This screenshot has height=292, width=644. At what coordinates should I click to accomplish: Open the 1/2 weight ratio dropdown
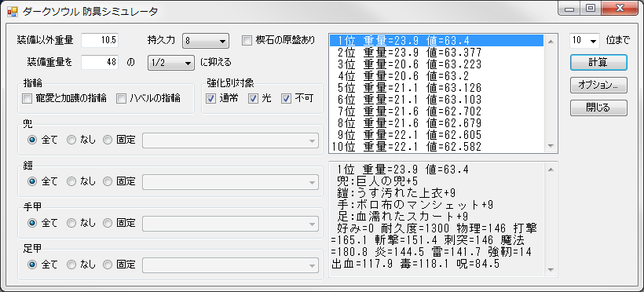click(x=171, y=63)
